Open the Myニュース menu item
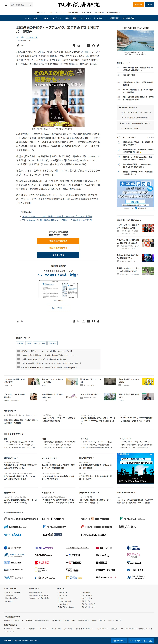158x644 pixels. coord(60,12)
